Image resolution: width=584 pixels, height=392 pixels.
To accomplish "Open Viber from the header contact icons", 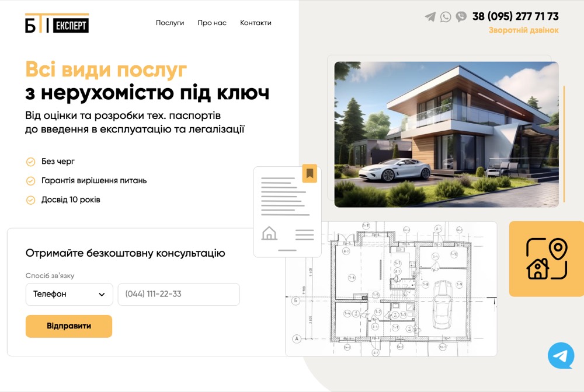I will click(461, 17).
